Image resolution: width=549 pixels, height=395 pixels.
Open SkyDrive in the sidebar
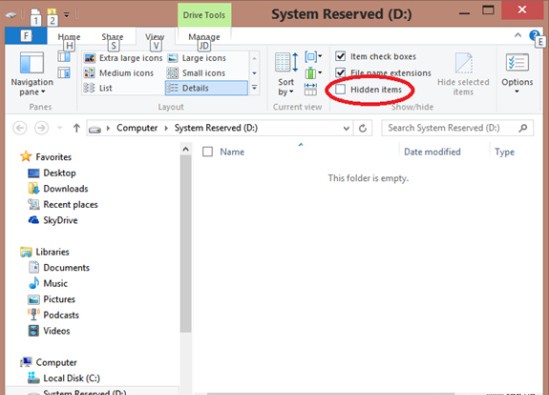(x=53, y=220)
